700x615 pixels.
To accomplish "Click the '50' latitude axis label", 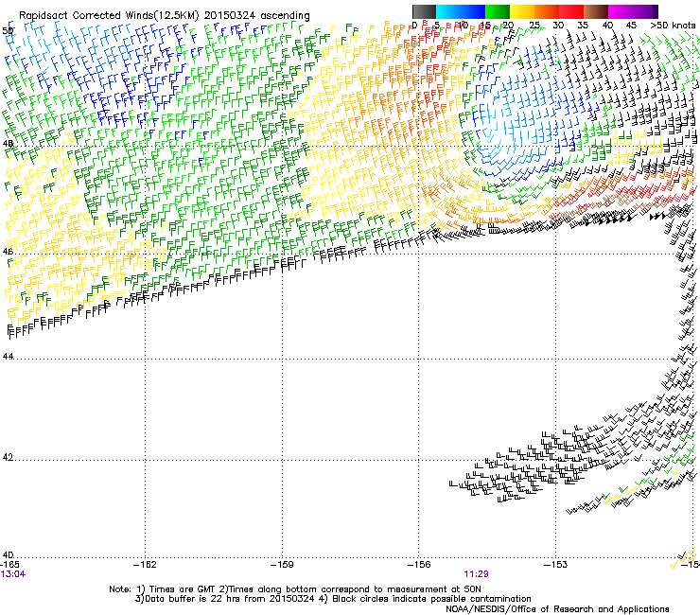I will (8, 31).
